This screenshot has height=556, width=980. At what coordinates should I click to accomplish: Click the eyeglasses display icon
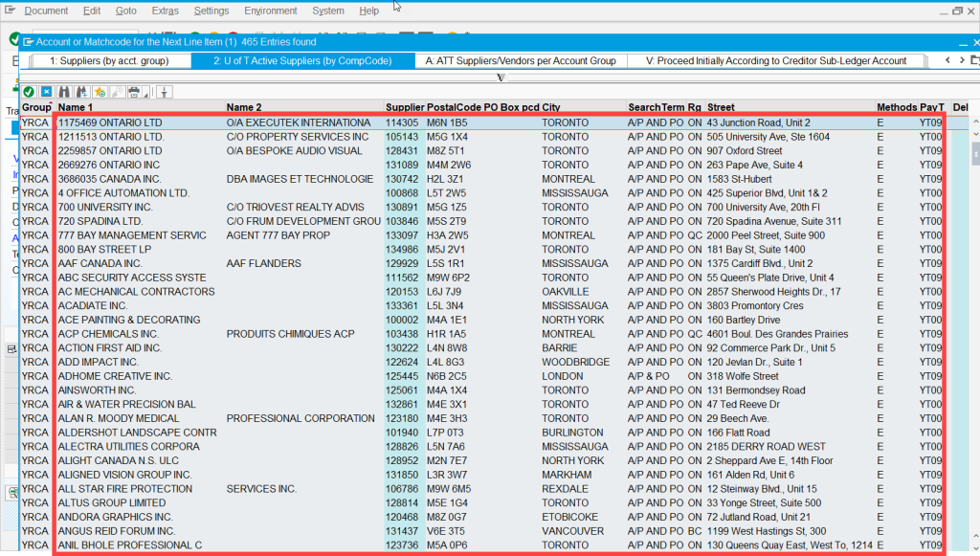[116, 91]
